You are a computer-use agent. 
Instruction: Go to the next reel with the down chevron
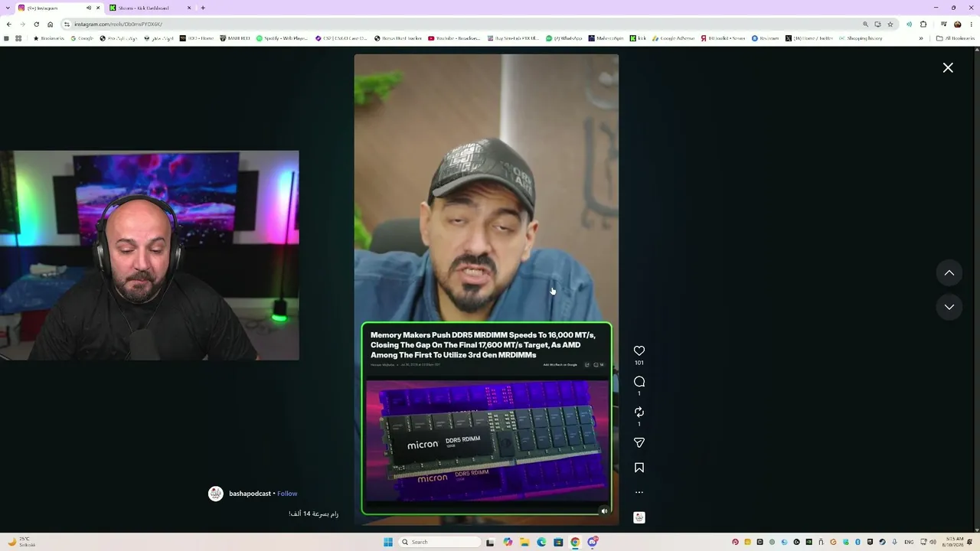(x=949, y=307)
